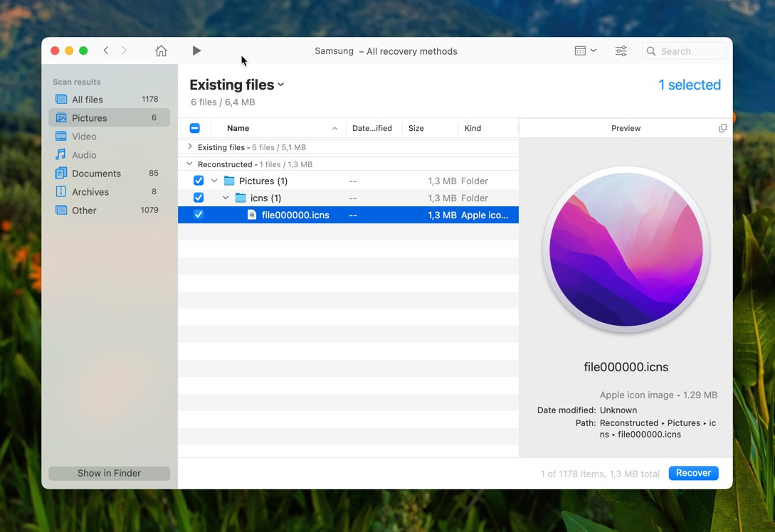775x532 pixels.
Task: Click the window title Samsung text
Action: tap(334, 51)
